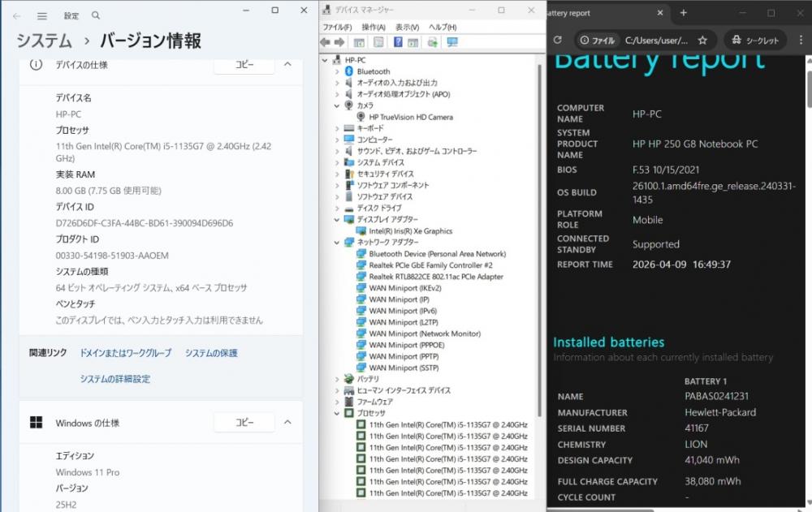Collapse the デバイスの仕様 section chevron
The height and width of the screenshot is (512, 812).
pyautogui.click(x=287, y=65)
